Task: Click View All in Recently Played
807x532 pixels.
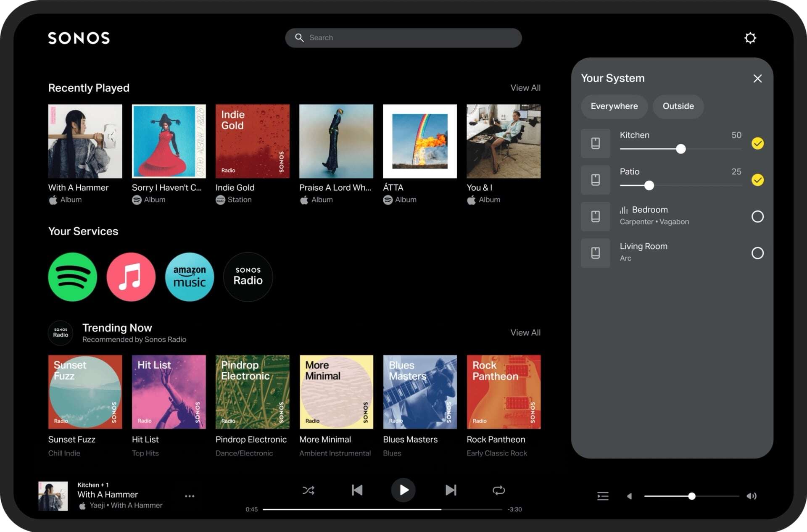Action: pyautogui.click(x=525, y=87)
